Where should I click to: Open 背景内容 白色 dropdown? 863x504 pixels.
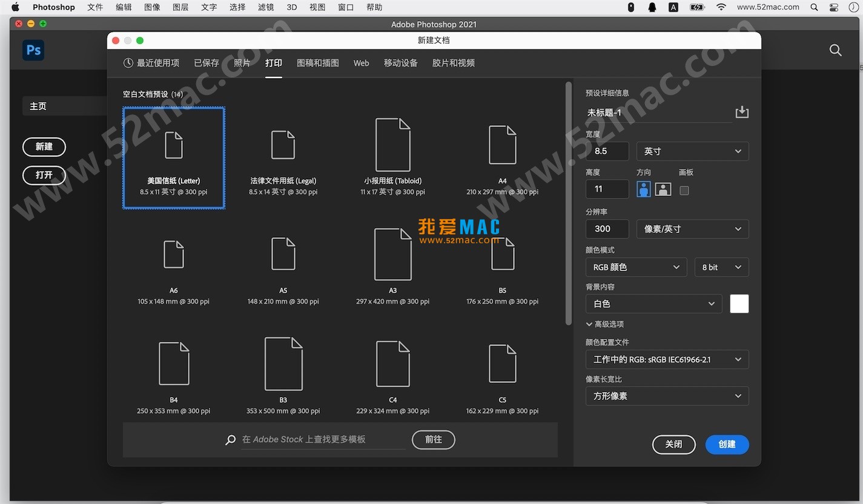pyautogui.click(x=653, y=304)
